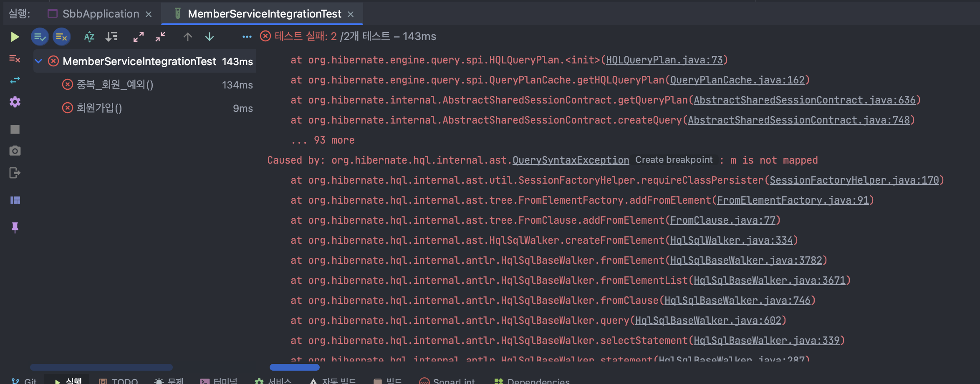Screen dimensions: 980x384
Task: Open the FromElementFactory.java:91 link
Action: tap(793, 200)
